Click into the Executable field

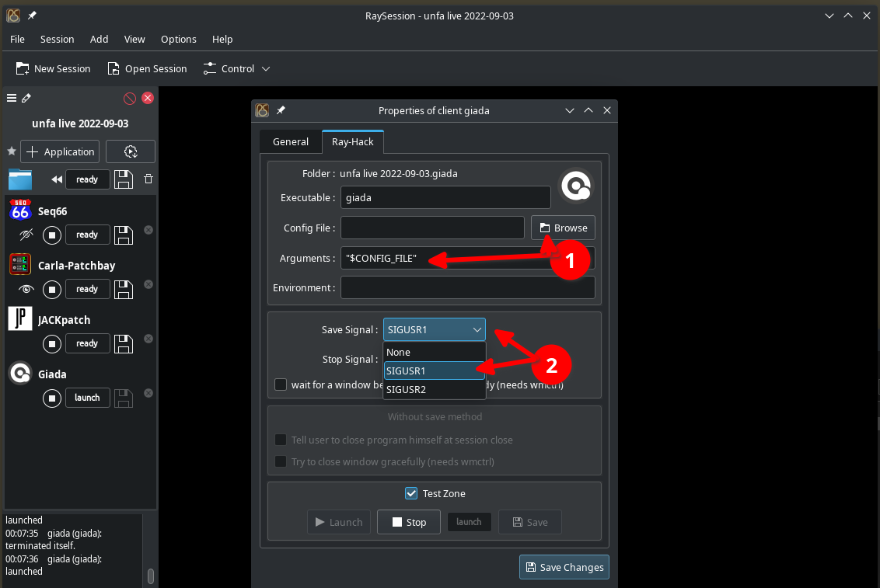coord(445,197)
